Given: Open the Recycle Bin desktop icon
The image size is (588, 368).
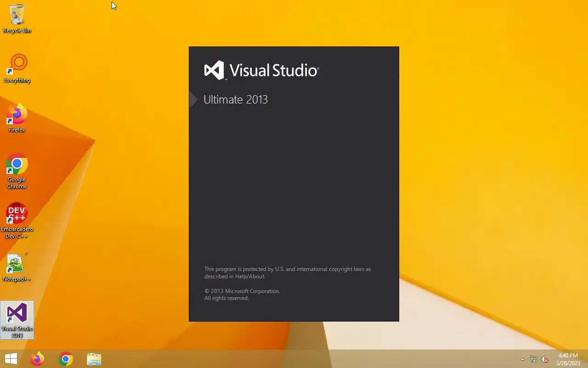Looking at the screenshot, I should tap(17, 19).
